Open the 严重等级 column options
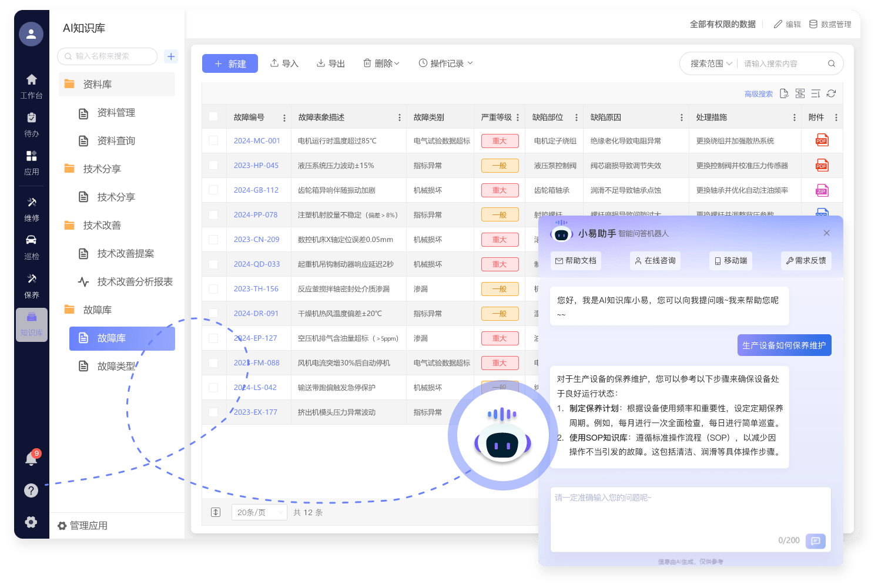The width and height of the screenshot is (878, 588). tap(518, 117)
